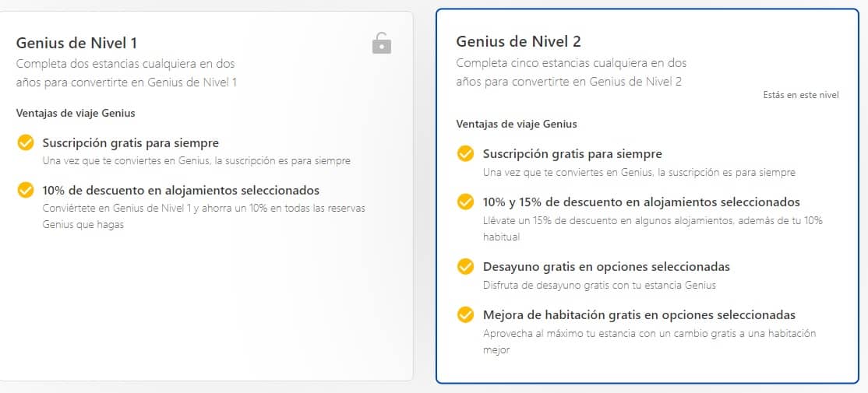The height and width of the screenshot is (393, 868).
Task: Select the Genius de Nivel 1 heading
Action: pyautogui.click(x=76, y=43)
